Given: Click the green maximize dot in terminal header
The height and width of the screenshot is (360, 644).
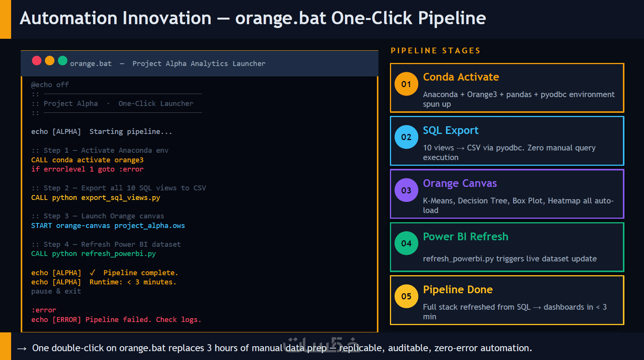Looking at the screenshot, I should pos(63,61).
